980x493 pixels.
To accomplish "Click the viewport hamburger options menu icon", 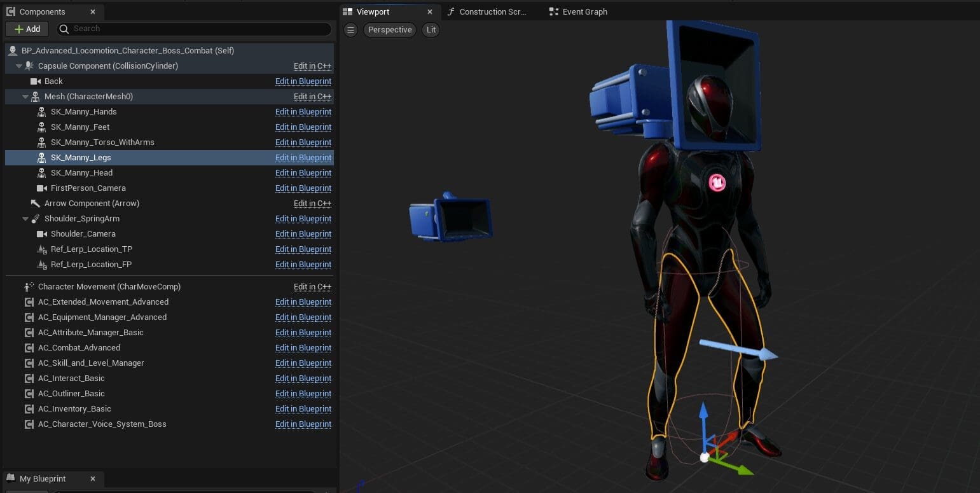I will pyautogui.click(x=350, y=30).
